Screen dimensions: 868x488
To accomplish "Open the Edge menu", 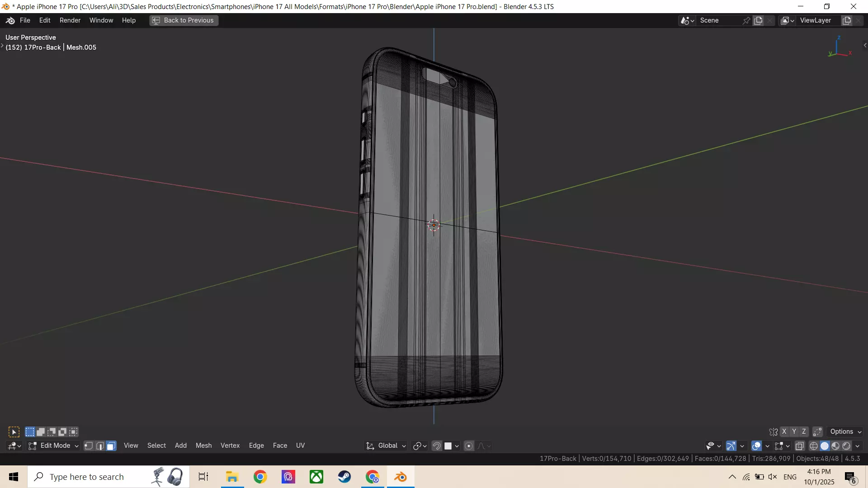I will 256,446.
